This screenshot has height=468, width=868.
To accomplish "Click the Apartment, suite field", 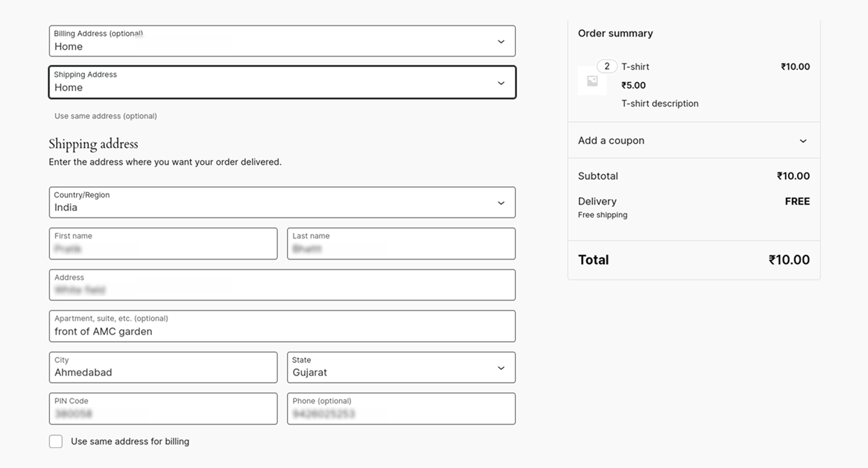I will click(x=282, y=326).
